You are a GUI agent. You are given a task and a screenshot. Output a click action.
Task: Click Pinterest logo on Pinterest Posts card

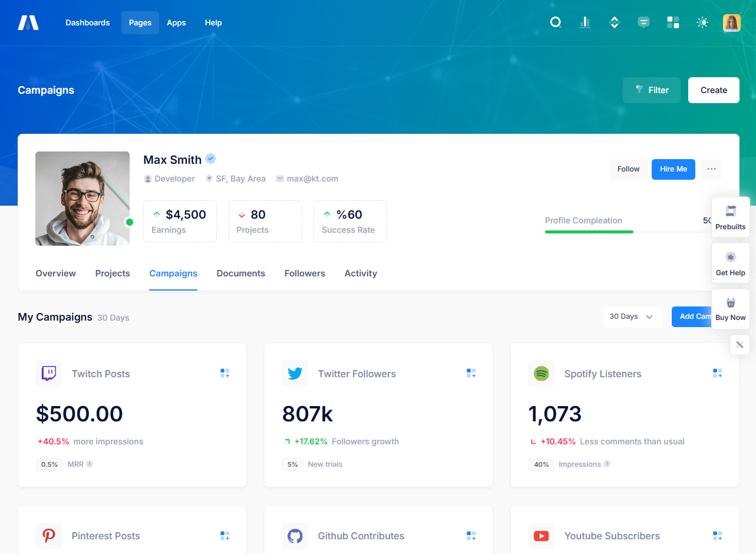pos(49,536)
